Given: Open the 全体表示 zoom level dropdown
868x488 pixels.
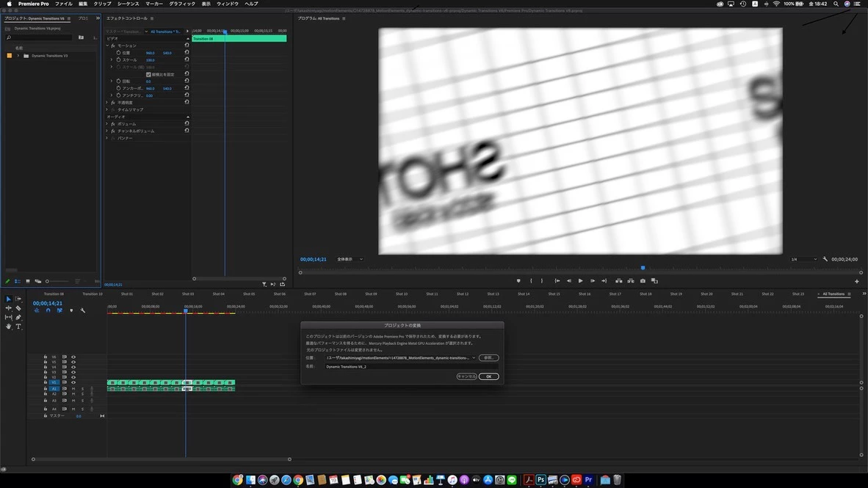Looking at the screenshot, I should pos(350,259).
